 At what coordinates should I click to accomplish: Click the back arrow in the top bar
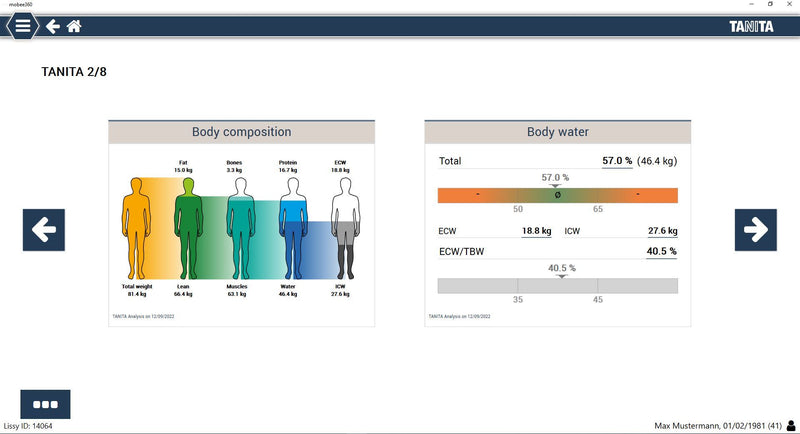pyautogui.click(x=53, y=27)
